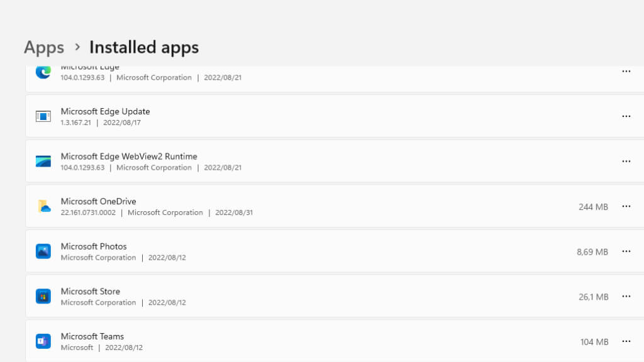Click the Edge WebView2 Runtime icon

43,162
